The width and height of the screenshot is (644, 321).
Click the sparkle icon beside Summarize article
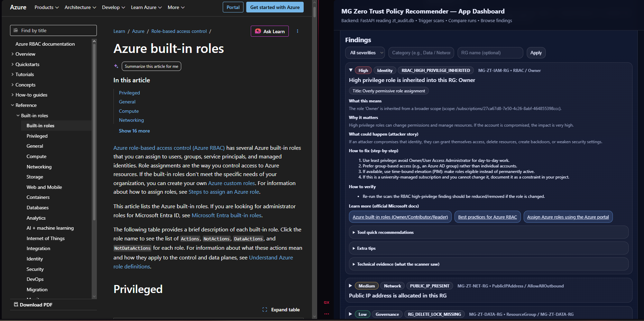(x=116, y=66)
